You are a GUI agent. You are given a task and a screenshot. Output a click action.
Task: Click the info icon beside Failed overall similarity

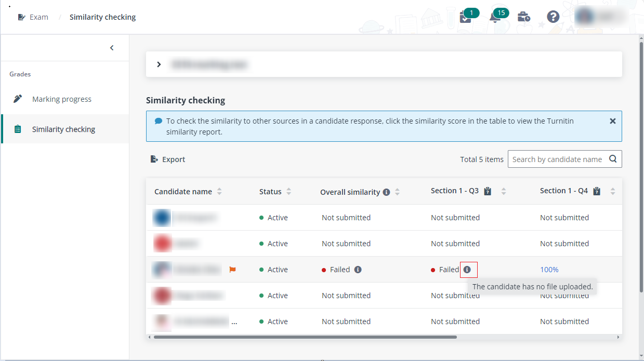click(x=358, y=270)
